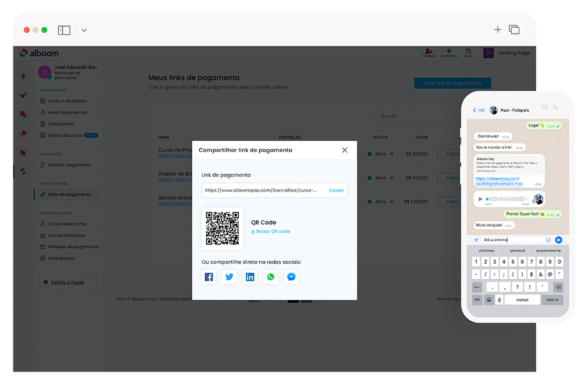Image resolution: width=588 pixels, height=385 pixels.
Task: Click the Baixar QR code link
Action: (270, 231)
